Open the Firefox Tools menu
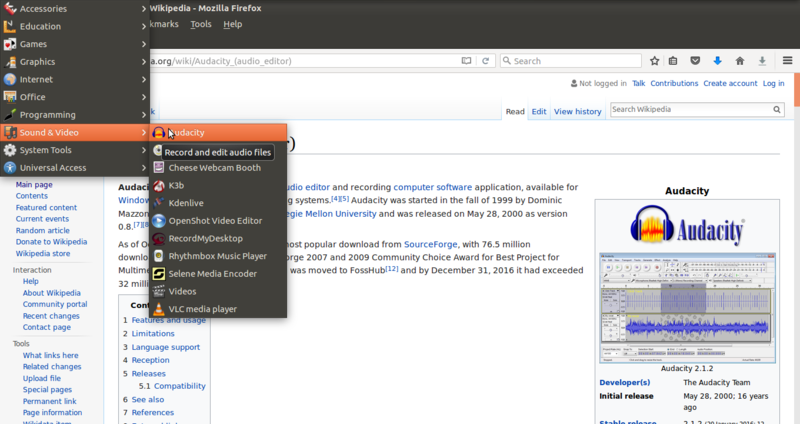The height and width of the screenshot is (424, 800). pyautogui.click(x=201, y=24)
